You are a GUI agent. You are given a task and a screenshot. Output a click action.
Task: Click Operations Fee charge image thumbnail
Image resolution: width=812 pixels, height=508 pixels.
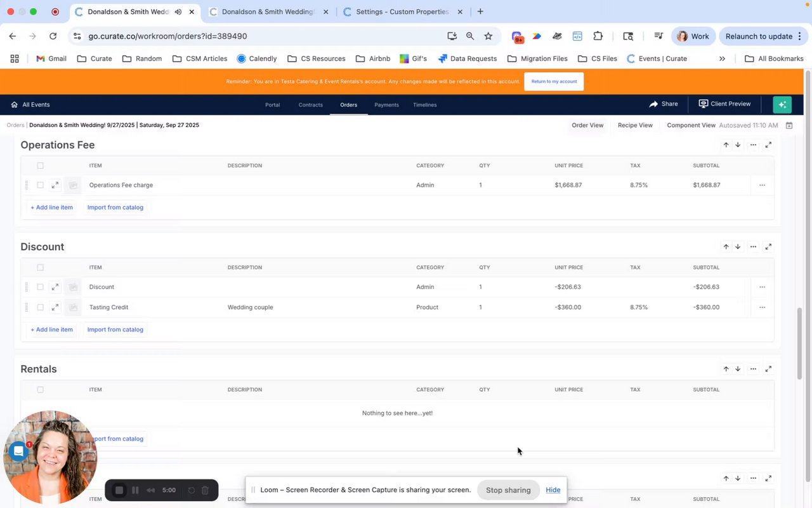click(x=73, y=185)
